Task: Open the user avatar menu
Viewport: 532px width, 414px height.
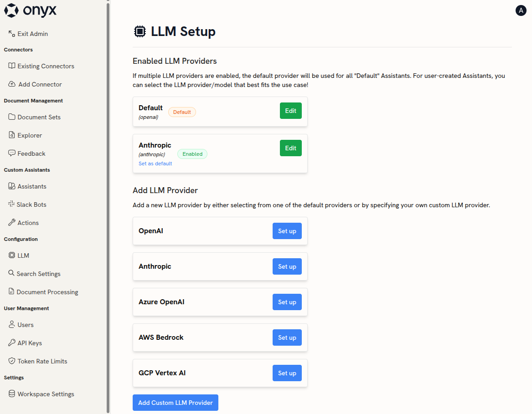Action: [521, 10]
